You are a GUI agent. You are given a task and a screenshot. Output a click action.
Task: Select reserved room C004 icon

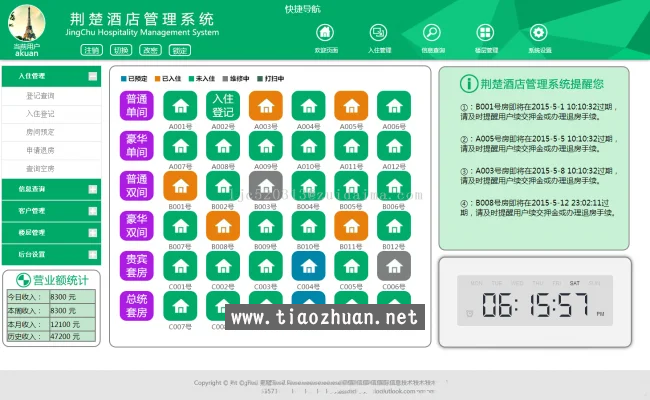click(308, 266)
